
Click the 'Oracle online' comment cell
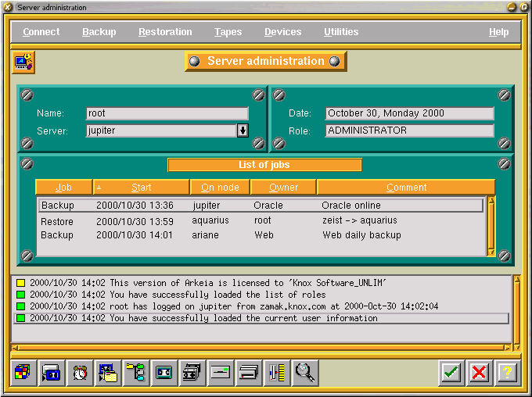[350, 206]
